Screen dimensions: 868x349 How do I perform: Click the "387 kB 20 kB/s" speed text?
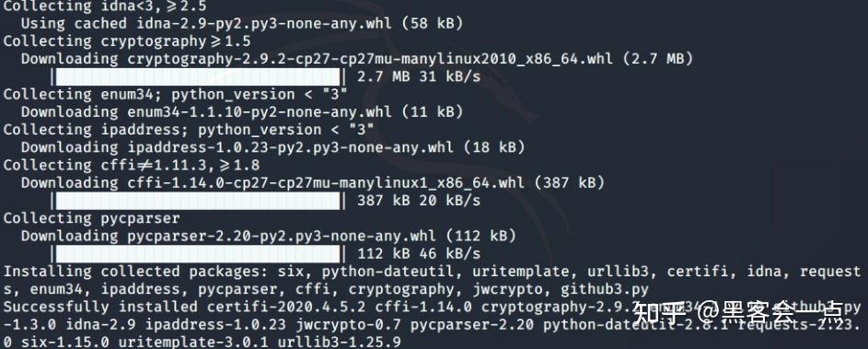pyautogui.click(x=419, y=201)
